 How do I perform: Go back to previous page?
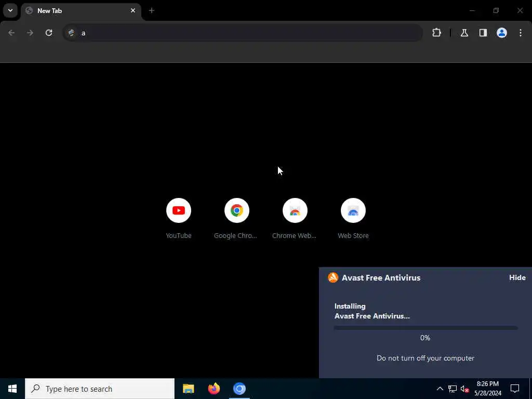click(11, 33)
